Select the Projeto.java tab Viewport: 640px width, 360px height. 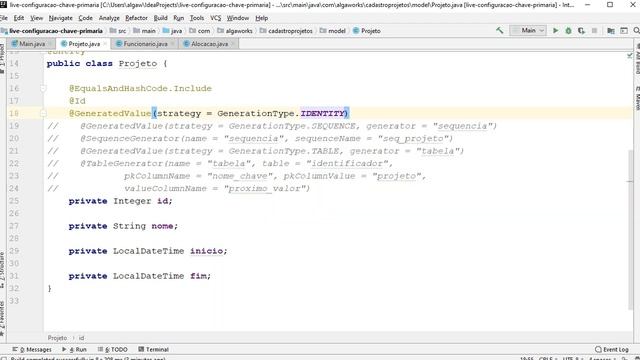click(x=84, y=44)
